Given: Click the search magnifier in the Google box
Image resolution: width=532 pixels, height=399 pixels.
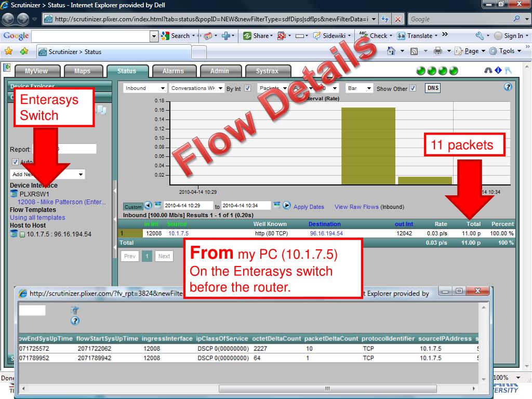Looking at the screenshot, I should tap(516, 19).
